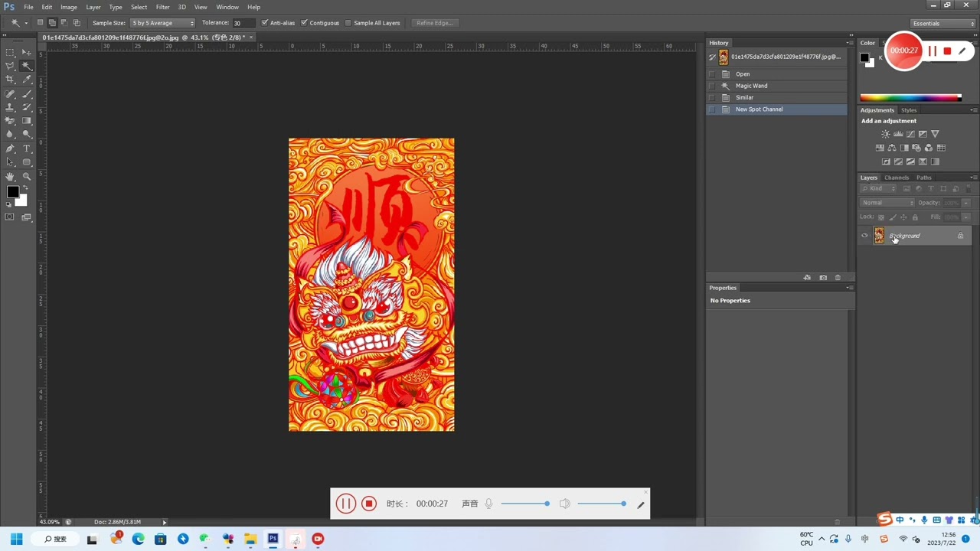Change the screen mode icon

[x=27, y=217]
